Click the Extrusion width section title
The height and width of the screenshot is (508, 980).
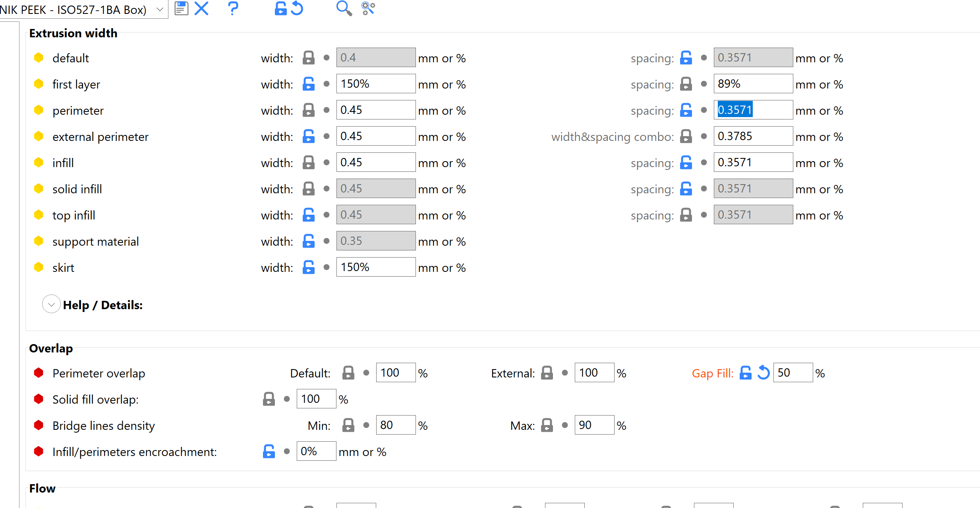click(73, 33)
